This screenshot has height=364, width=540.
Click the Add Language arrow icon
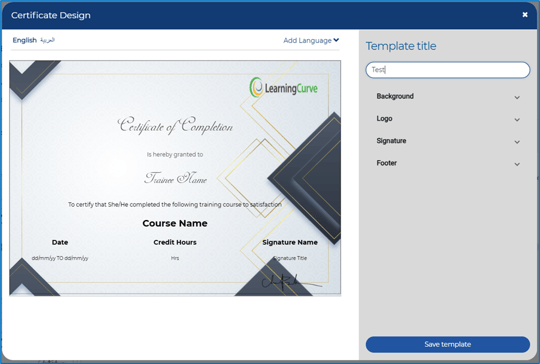(336, 40)
